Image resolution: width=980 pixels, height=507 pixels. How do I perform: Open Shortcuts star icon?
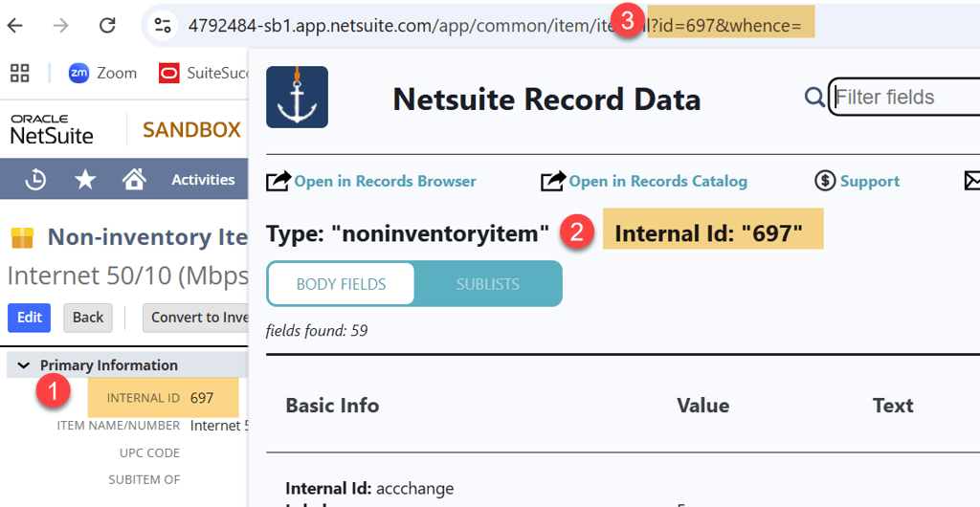85,180
